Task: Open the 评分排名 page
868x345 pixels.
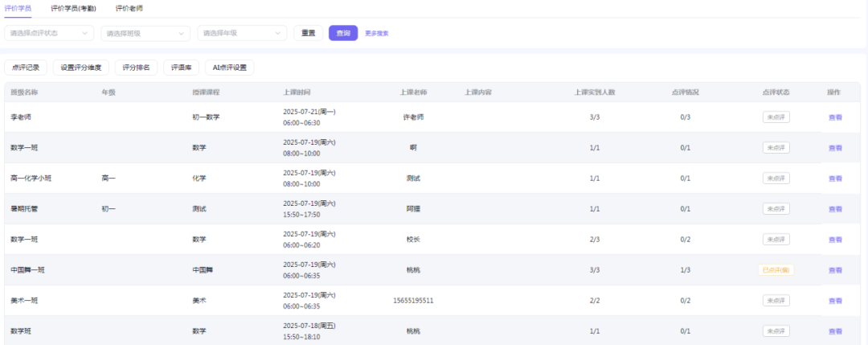Action: click(x=136, y=68)
